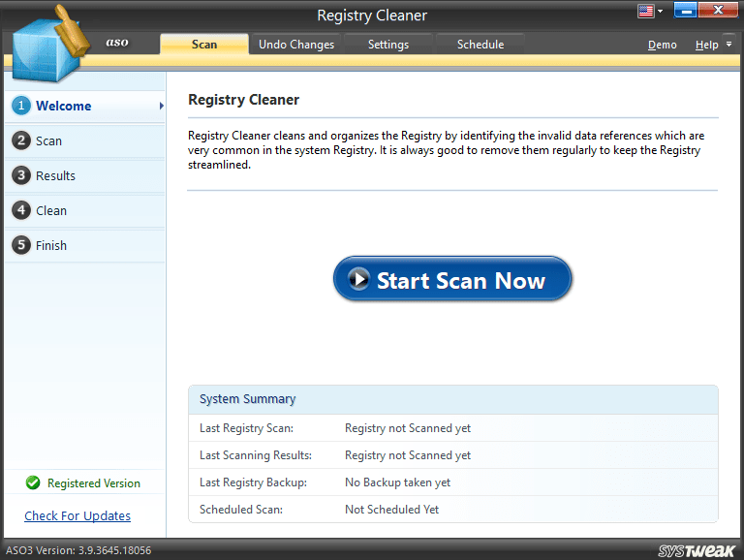Click Registry not Scanned yet beside Last Scanning Results
This screenshot has width=744, height=560.
pyautogui.click(x=408, y=455)
